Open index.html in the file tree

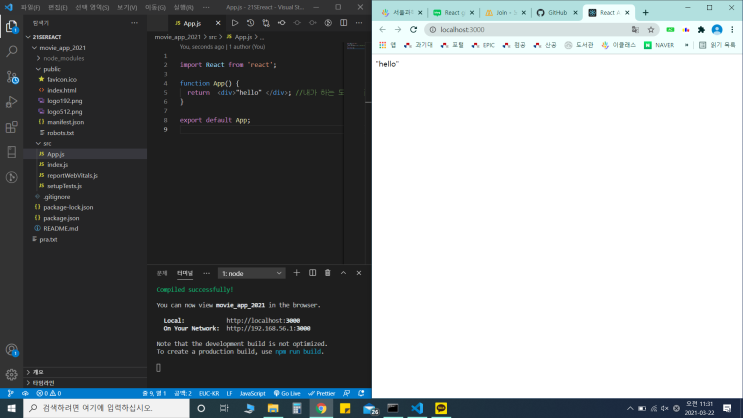[62, 90]
